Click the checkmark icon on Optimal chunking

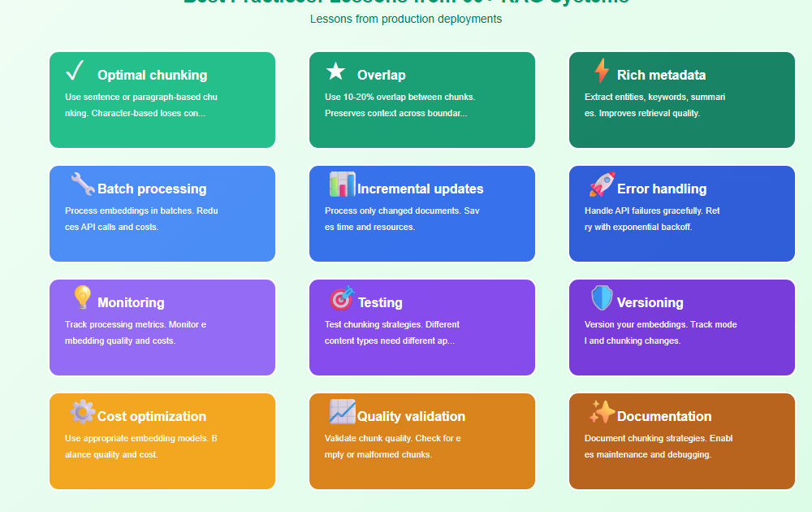(x=75, y=72)
